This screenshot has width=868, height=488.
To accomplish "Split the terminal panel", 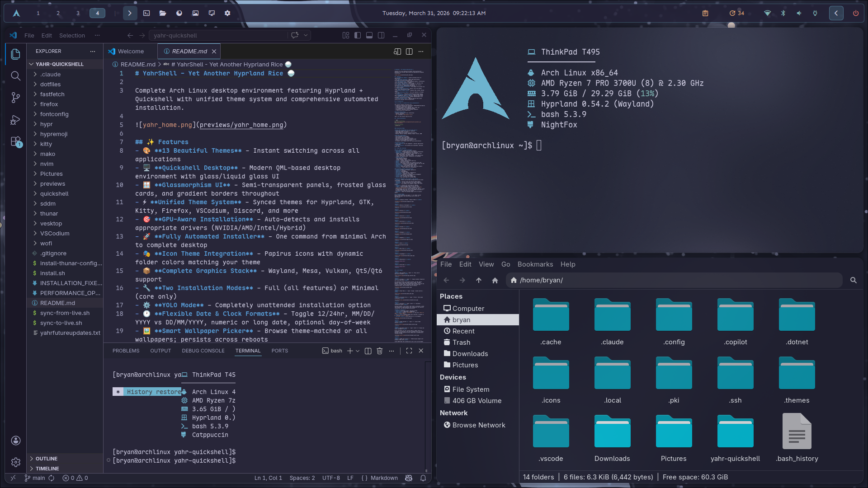I will 368,351.
